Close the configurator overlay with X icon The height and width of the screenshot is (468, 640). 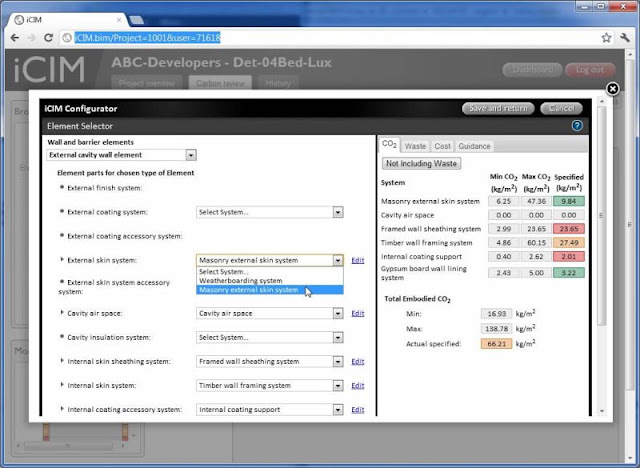pyautogui.click(x=612, y=89)
